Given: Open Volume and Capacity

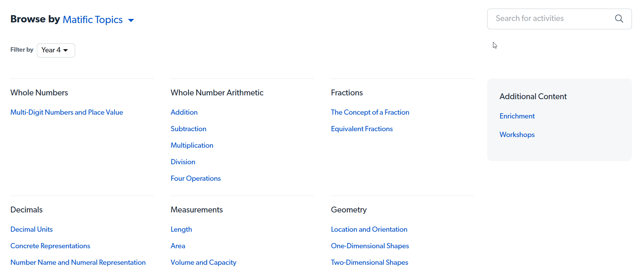Looking at the screenshot, I should click(x=203, y=262).
